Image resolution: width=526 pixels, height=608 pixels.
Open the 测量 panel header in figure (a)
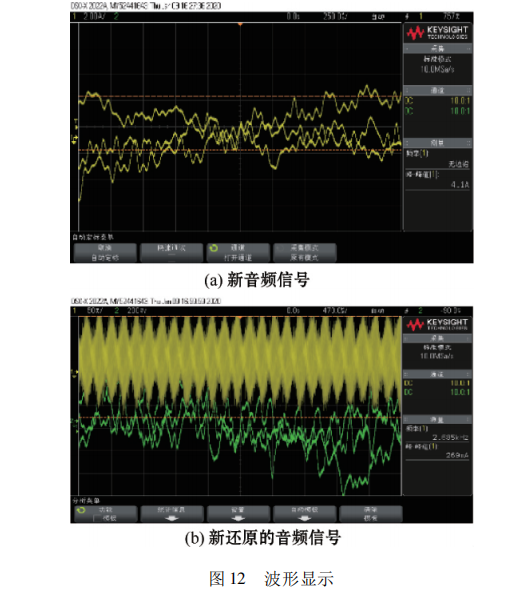[438, 143]
